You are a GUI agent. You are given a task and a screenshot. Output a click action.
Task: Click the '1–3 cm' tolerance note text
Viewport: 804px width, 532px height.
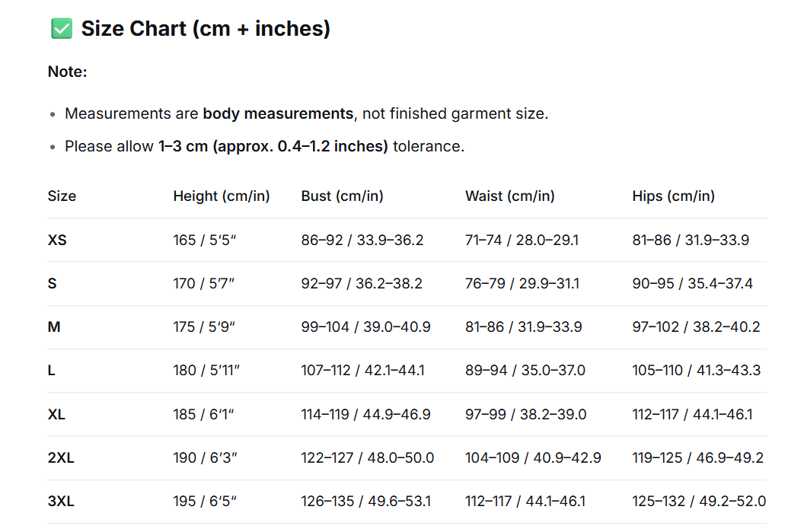[183, 147]
